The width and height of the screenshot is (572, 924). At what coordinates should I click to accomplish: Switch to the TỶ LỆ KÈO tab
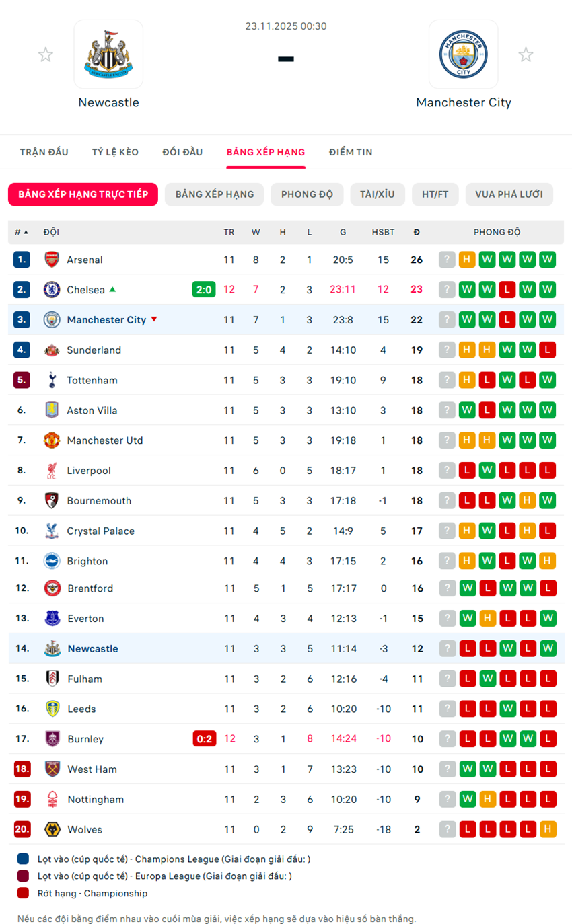click(115, 152)
